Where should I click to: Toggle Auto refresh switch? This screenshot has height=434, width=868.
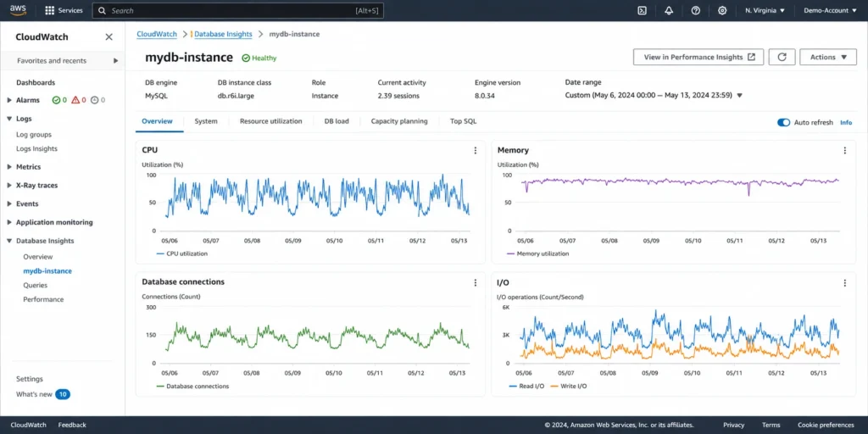click(783, 122)
